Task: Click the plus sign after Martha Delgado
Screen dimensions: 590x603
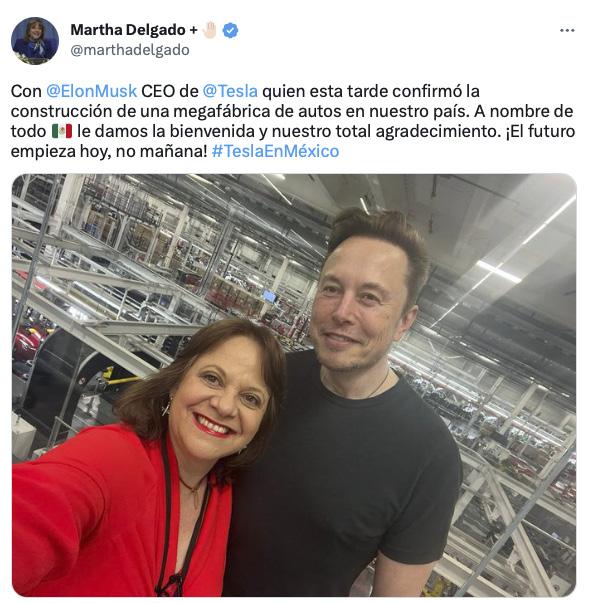Action: click(193, 30)
